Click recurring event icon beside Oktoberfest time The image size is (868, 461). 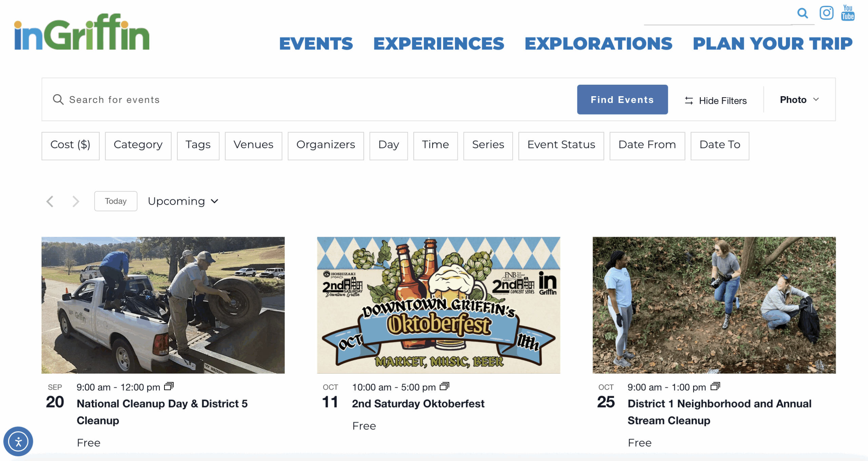(x=444, y=386)
